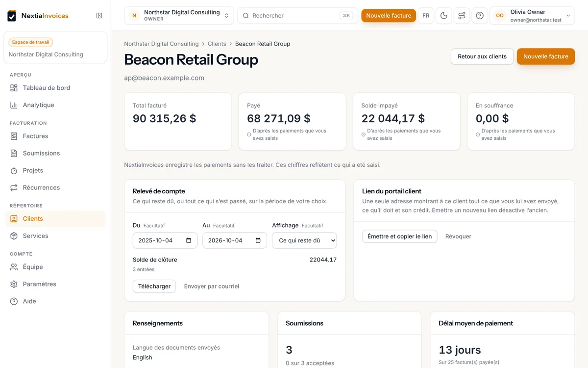
Task: Click the OO user avatar
Action: pyautogui.click(x=500, y=16)
